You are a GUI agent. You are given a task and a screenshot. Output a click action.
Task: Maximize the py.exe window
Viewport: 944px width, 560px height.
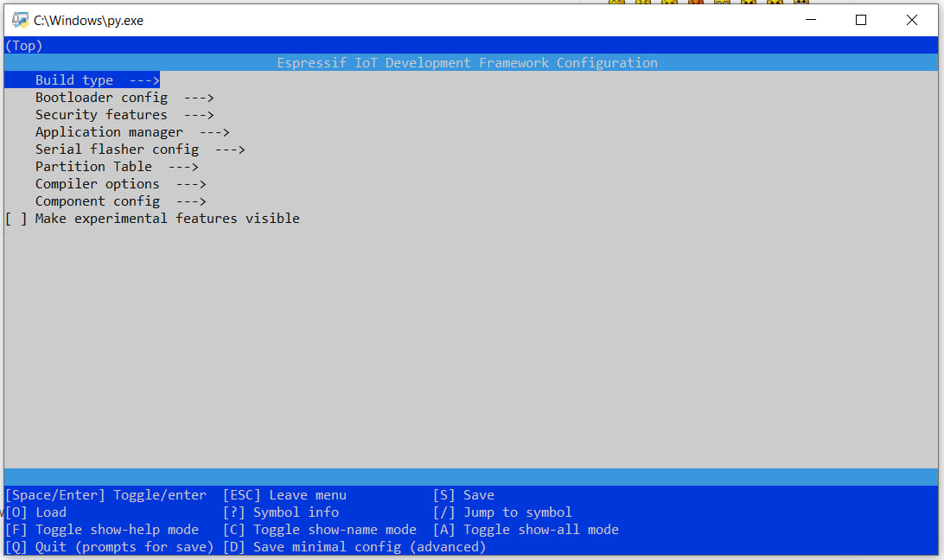pos(861,20)
